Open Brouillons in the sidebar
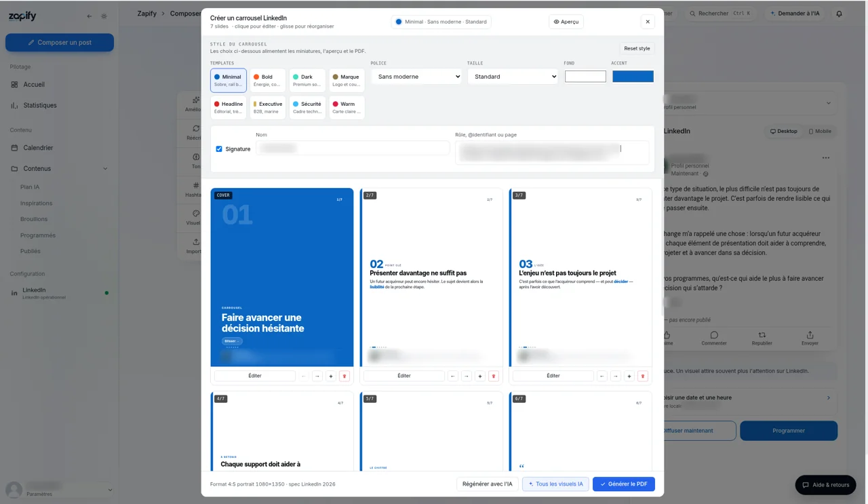Viewport: 868px width, 504px height. 34,219
